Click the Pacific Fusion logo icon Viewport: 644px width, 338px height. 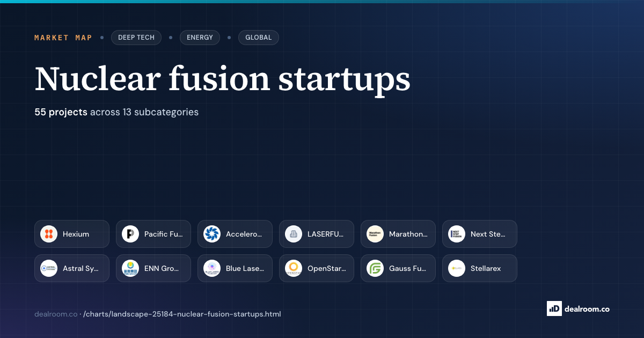pyautogui.click(x=130, y=234)
